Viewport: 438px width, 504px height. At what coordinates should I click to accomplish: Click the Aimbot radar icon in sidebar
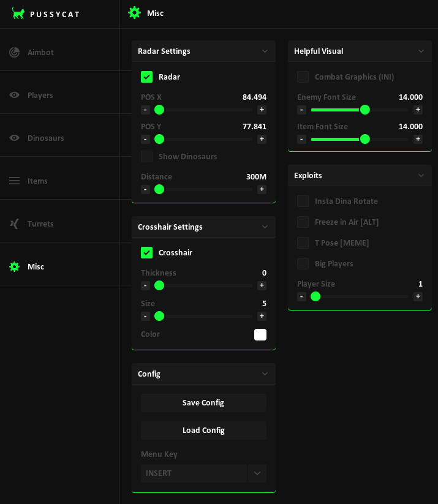[x=14, y=52]
